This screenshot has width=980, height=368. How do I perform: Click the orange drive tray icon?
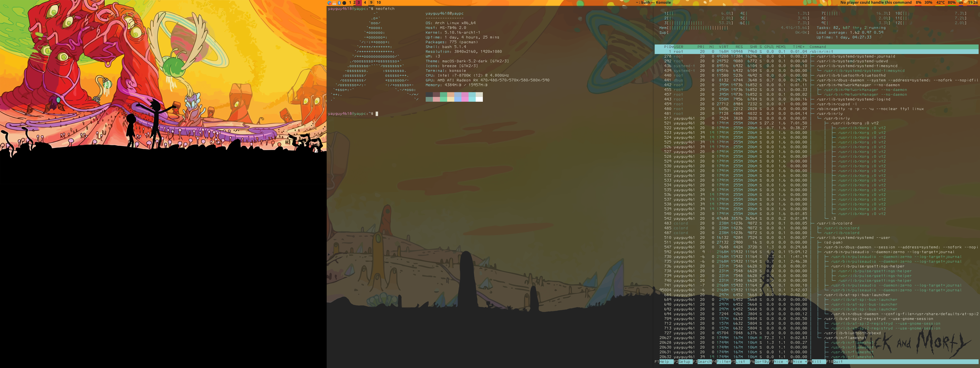tap(334, 3)
